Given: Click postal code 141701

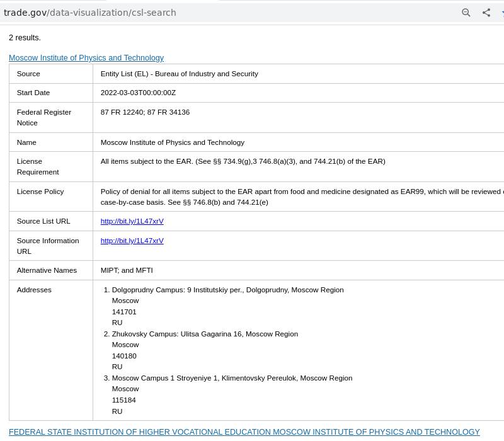Looking at the screenshot, I should [124, 312].
